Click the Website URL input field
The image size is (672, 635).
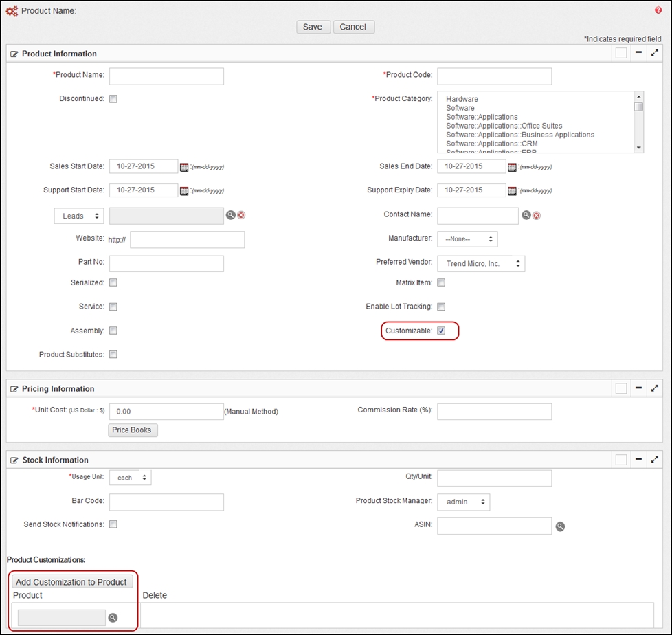pos(188,240)
